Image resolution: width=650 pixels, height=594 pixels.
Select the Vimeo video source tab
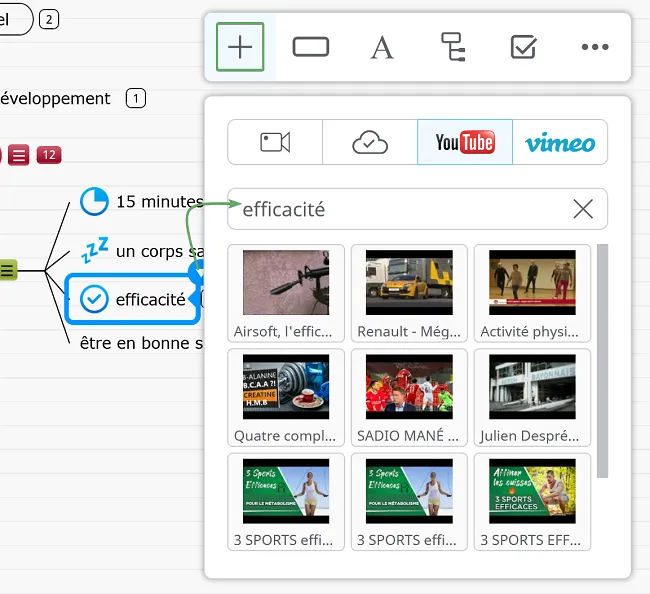click(x=560, y=142)
